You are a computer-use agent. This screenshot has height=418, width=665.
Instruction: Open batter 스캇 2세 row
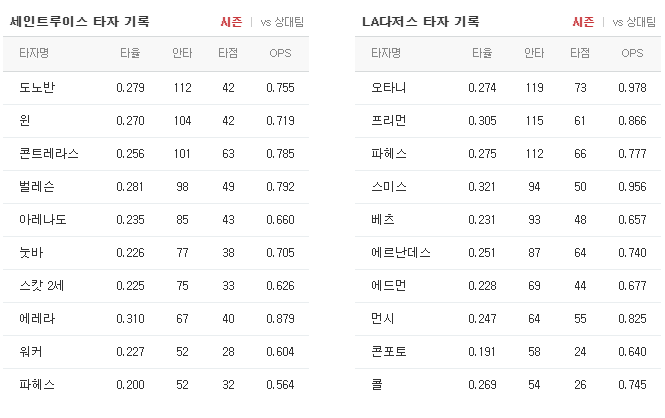[156, 286]
